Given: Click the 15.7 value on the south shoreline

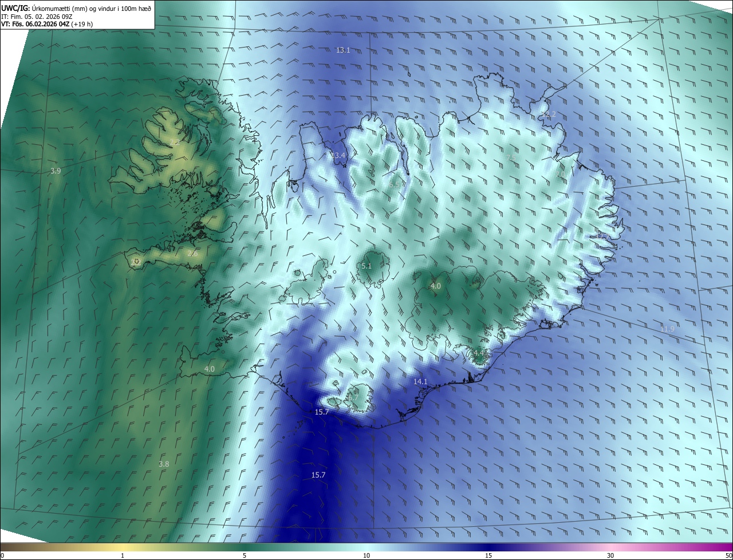Looking at the screenshot, I should tap(322, 412).
